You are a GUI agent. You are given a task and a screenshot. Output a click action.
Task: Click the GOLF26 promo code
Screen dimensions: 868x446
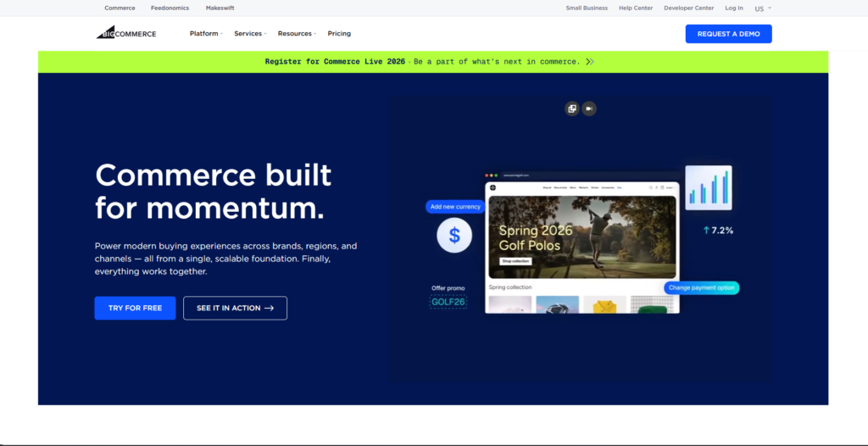[448, 302]
